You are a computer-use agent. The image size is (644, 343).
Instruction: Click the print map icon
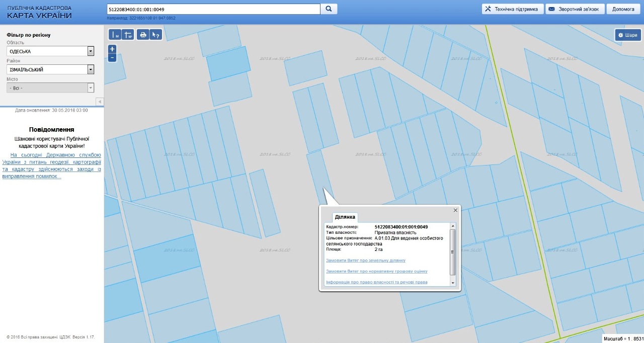coord(143,35)
